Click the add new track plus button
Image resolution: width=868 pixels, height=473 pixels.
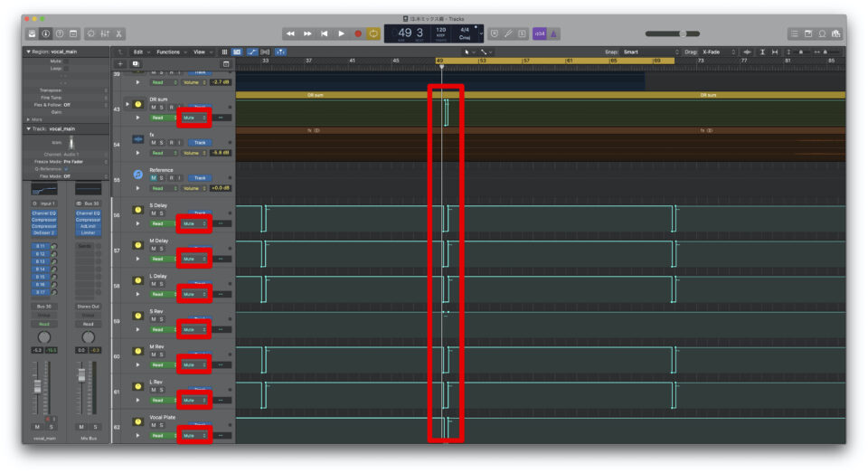point(120,63)
